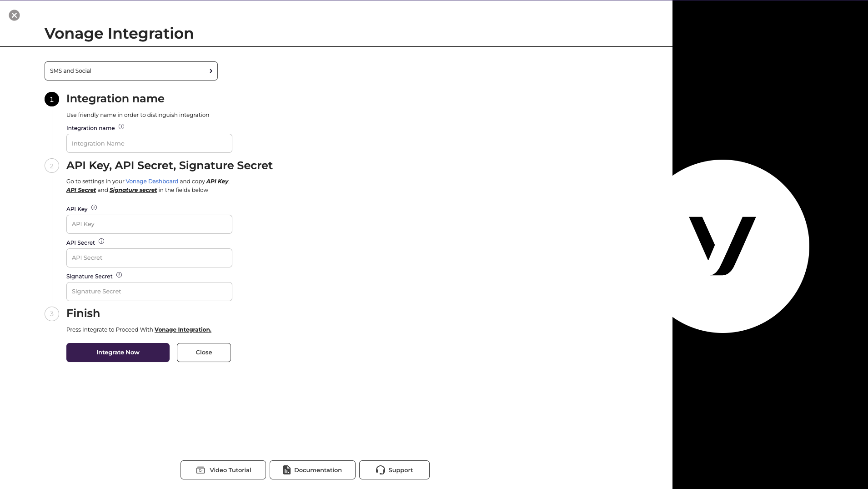
Task: Click the Close button
Action: tap(204, 353)
